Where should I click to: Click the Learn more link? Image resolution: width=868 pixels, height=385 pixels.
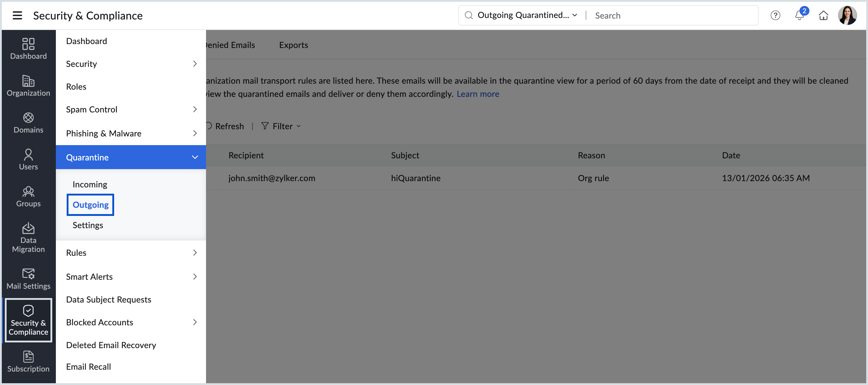point(478,94)
